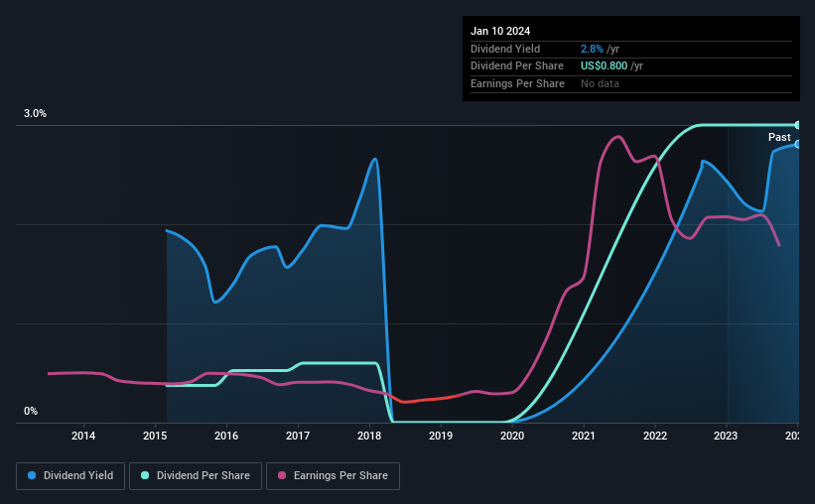
Task: Click the Jan 10 2024 tooltip date
Action: 500,31
